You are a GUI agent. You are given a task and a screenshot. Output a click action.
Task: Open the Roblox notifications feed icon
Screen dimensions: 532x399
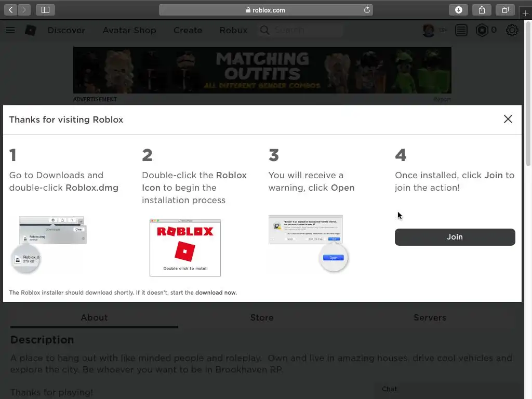click(461, 30)
